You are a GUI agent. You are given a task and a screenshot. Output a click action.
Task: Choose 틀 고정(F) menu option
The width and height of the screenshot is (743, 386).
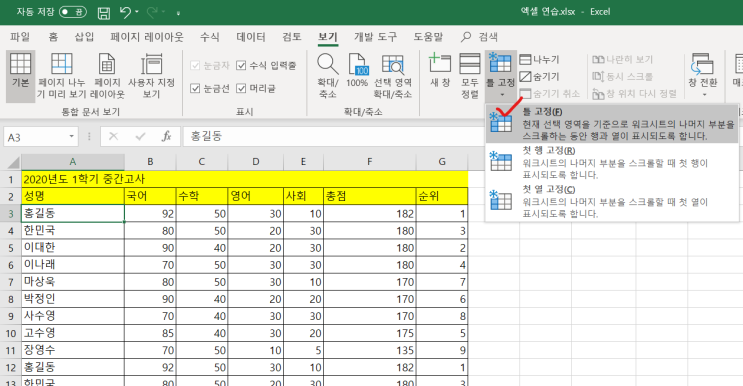tap(612, 123)
